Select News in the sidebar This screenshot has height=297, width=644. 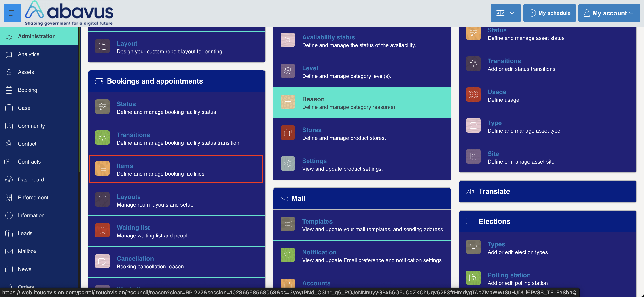pyautogui.click(x=39, y=269)
